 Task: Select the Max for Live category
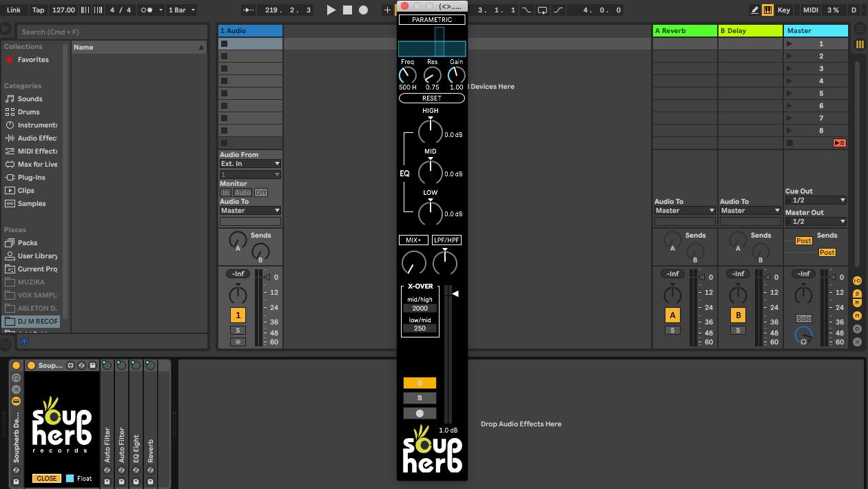[x=37, y=164]
